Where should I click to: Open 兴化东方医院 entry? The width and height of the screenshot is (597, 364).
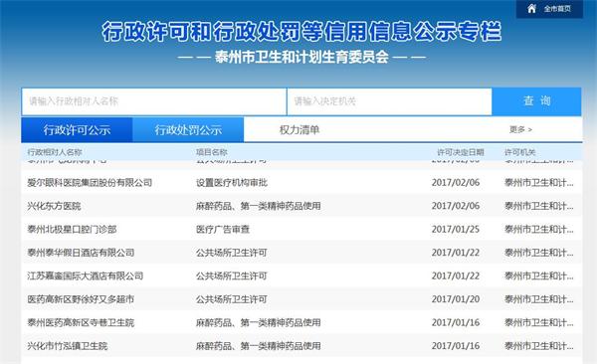54,206
